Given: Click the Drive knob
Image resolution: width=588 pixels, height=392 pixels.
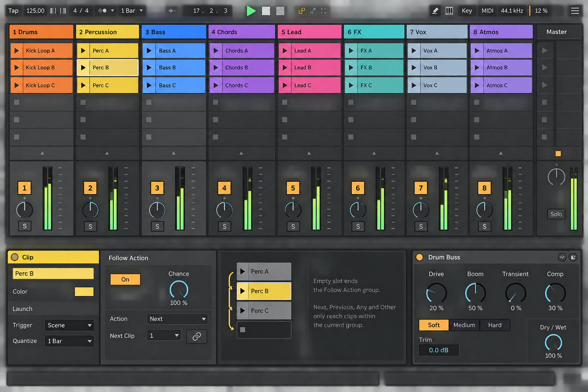Looking at the screenshot, I should (436, 293).
